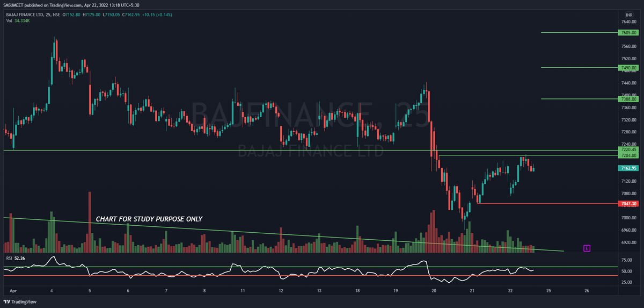Click the 7320.00 price axis tick
The height and width of the screenshot is (308, 644).
click(629, 120)
